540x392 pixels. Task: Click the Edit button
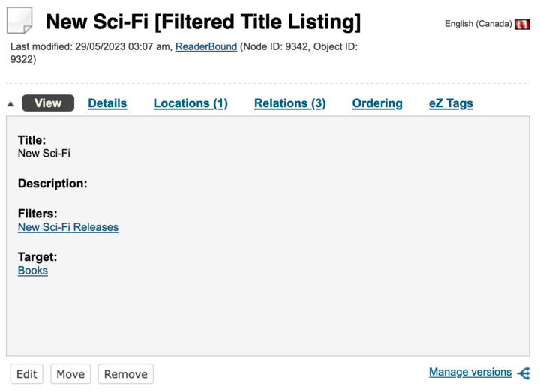[x=27, y=374]
